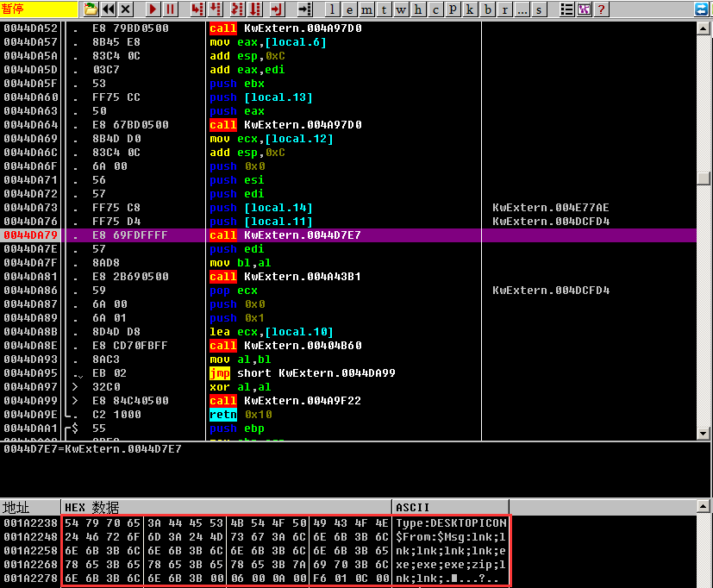Pause execution with the red pause icon
Screen dimensions: 713x588
(171, 9)
